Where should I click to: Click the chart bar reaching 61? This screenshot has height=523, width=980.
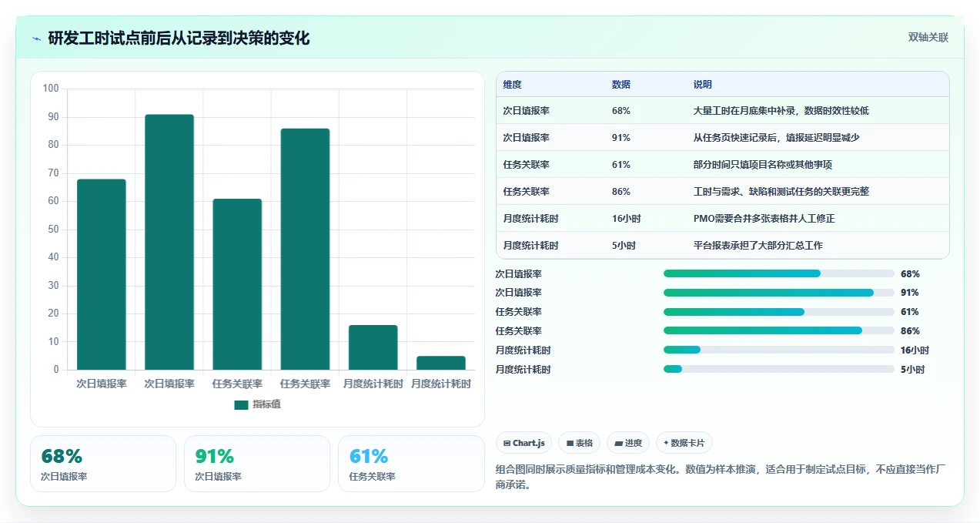click(237, 284)
